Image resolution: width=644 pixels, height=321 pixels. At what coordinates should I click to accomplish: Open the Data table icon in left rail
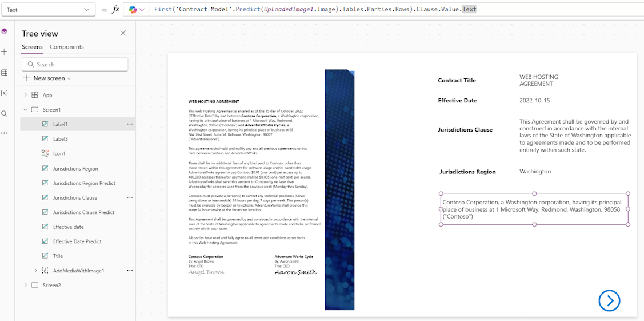point(5,73)
